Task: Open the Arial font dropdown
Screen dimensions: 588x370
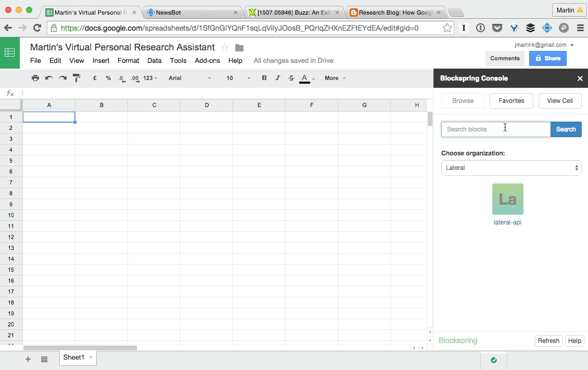Action: click(190, 78)
